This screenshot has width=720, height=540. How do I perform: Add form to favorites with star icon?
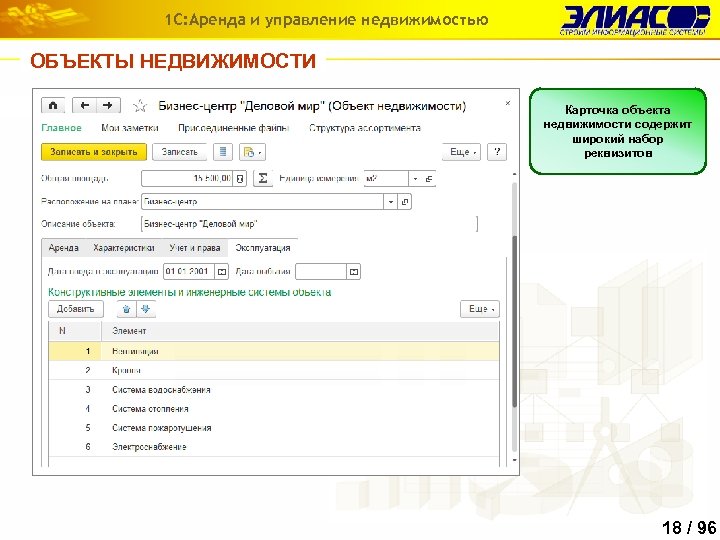point(140,107)
